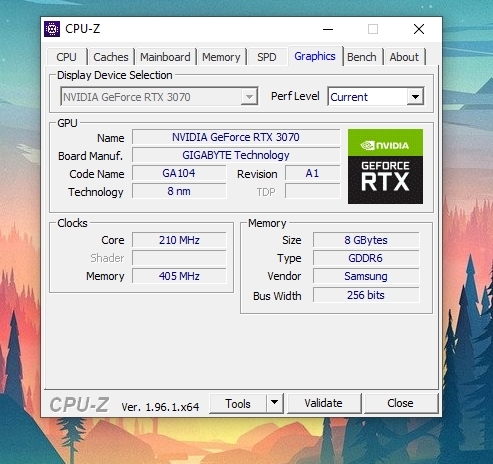Click the Bus Width label
This screenshot has width=493, height=464.
[277, 296]
